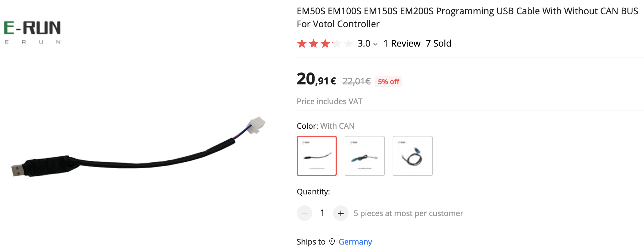This screenshot has width=644, height=251.
Task: Select the With CAN color variant thumbnail
Action: pos(317,156)
